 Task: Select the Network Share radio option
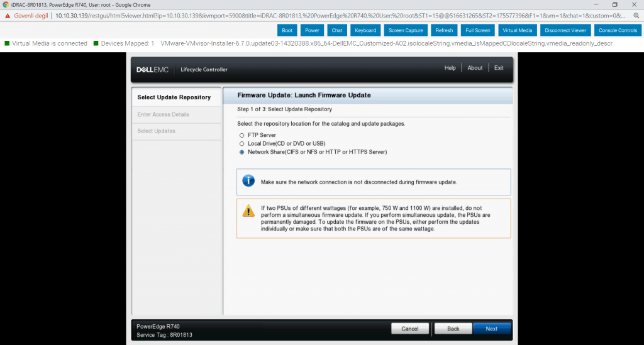pyautogui.click(x=241, y=152)
